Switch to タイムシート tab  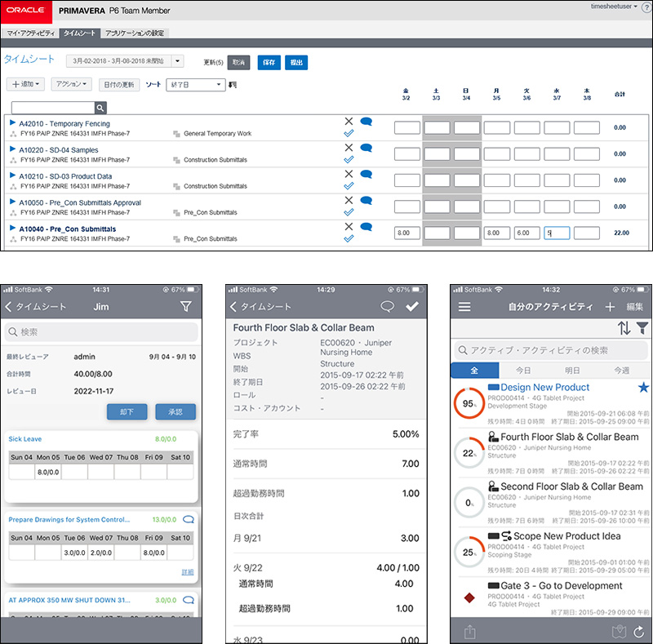[79, 33]
